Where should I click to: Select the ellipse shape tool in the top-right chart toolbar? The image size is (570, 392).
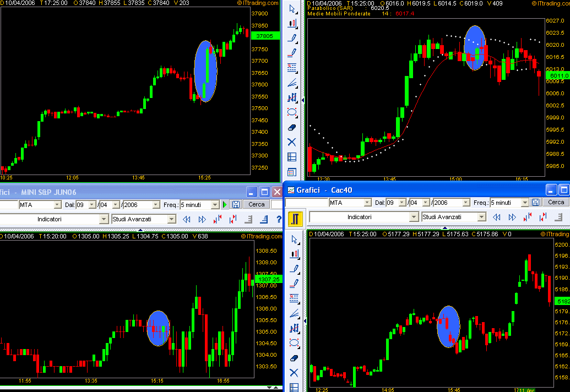[292, 112]
